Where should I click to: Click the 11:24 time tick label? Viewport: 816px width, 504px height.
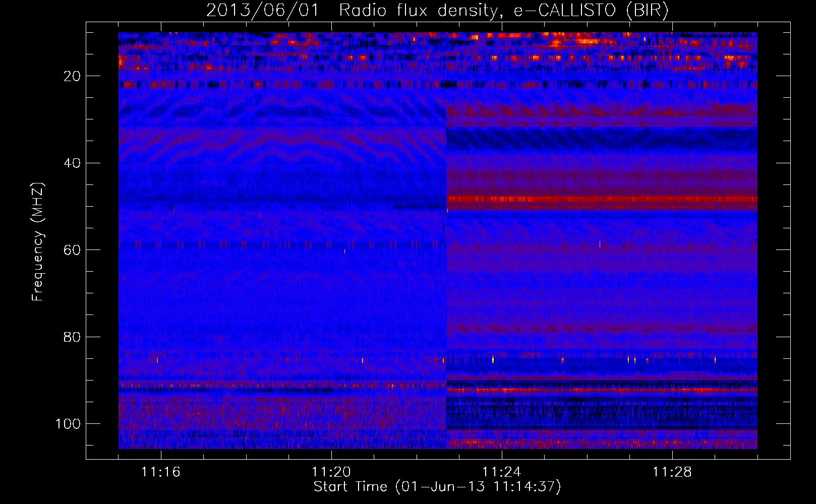pyautogui.click(x=502, y=472)
